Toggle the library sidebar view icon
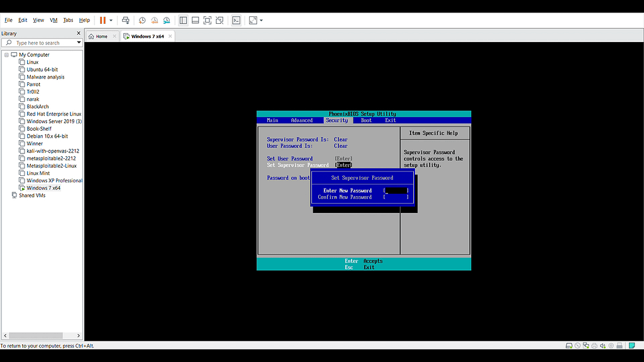Screen dimensions: 644x362 (x=183, y=20)
